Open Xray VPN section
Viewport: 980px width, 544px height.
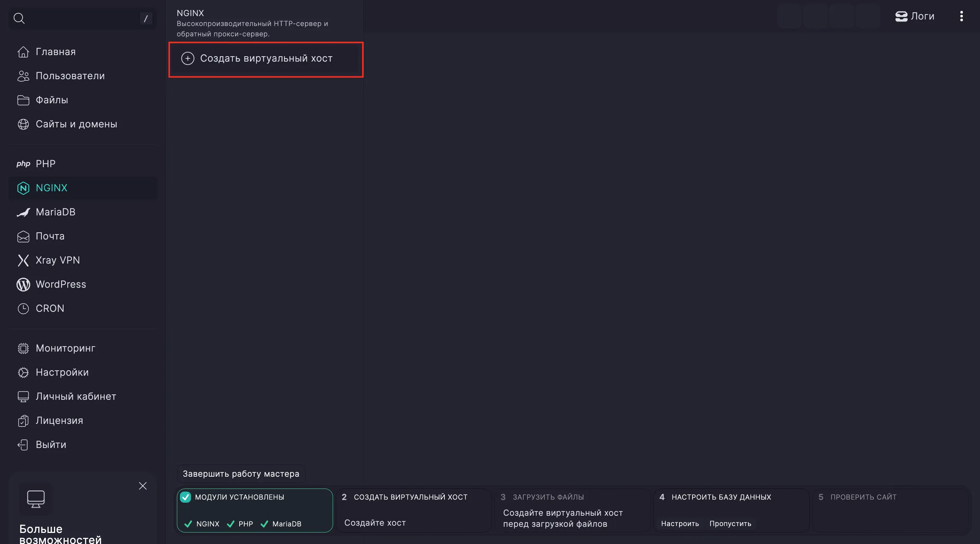83,260
